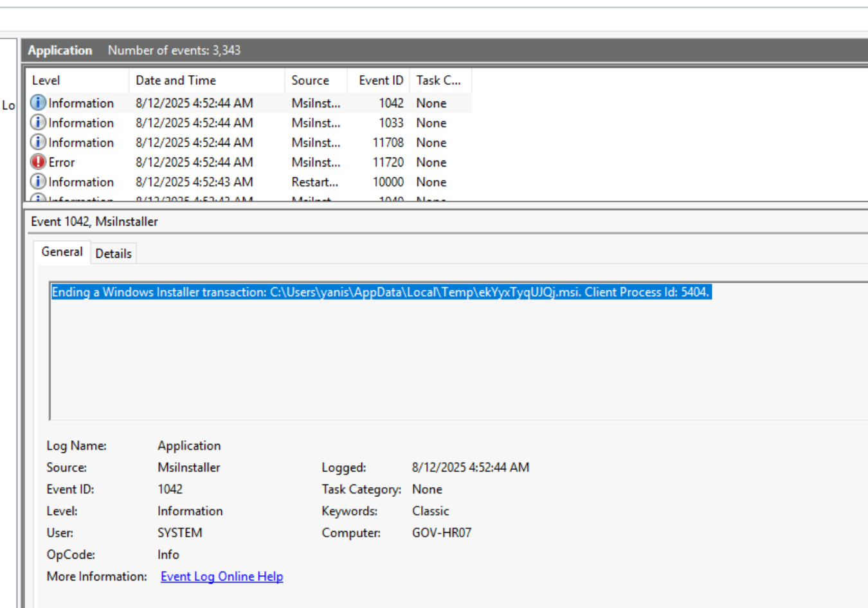Sort events by the Source column header
Viewport: 868px width, 608px height.
coord(316,80)
